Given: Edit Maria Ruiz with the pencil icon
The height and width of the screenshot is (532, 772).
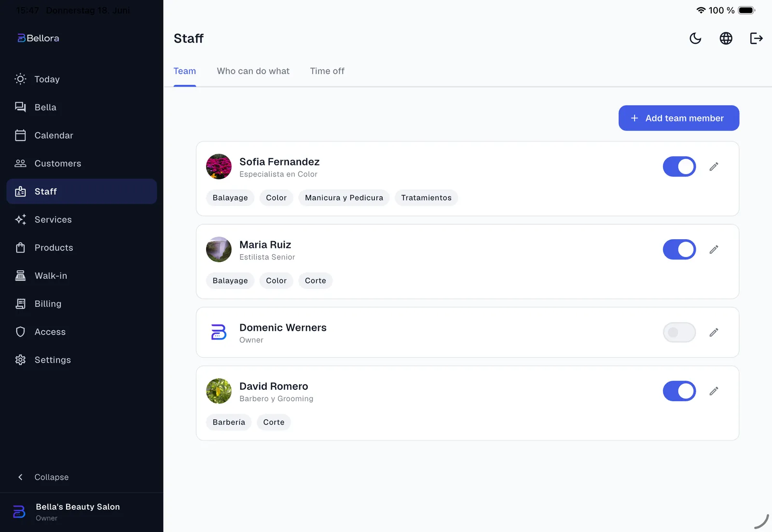Looking at the screenshot, I should (x=714, y=249).
